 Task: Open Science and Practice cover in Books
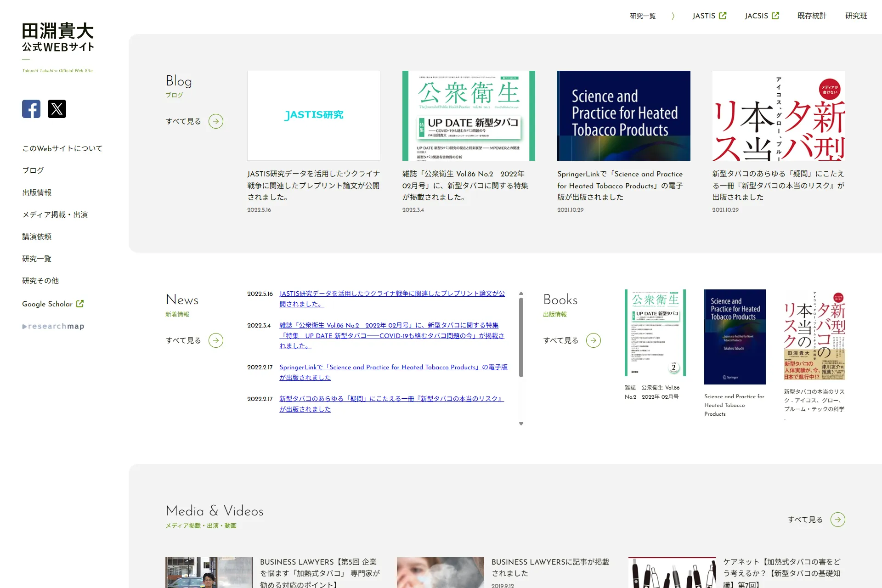735,337
